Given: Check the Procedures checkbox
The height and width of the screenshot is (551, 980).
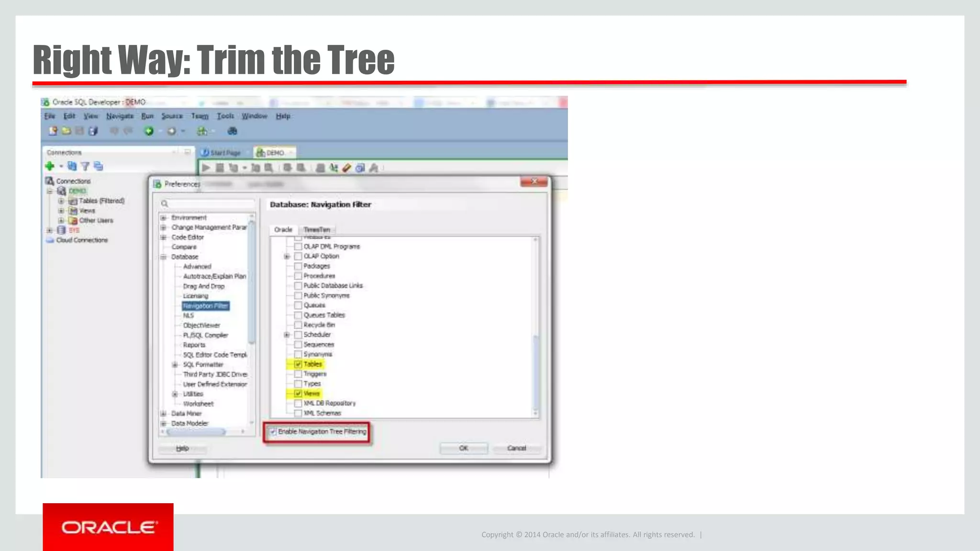Looking at the screenshot, I should pos(298,276).
